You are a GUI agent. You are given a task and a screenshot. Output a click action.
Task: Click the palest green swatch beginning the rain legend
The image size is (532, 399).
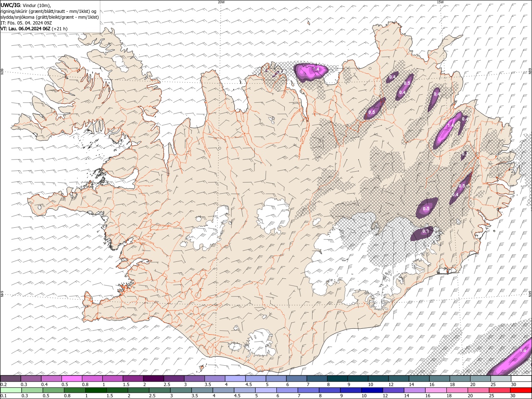(10, 390)
